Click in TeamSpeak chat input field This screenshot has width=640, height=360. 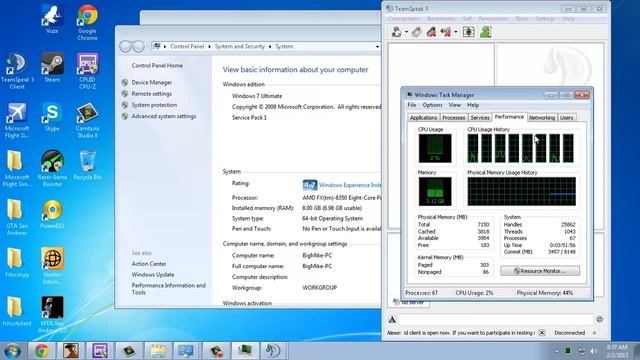pos(496,320)
